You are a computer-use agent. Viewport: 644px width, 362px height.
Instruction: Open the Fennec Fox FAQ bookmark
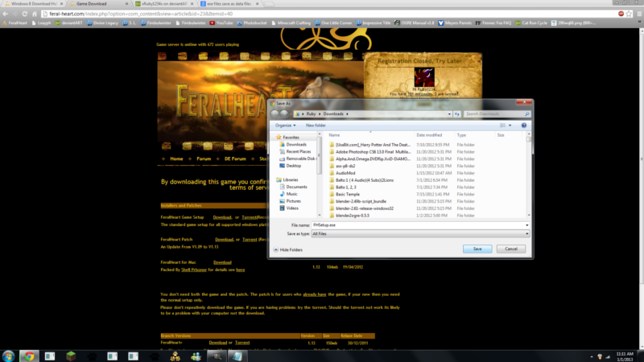point(493,23)
